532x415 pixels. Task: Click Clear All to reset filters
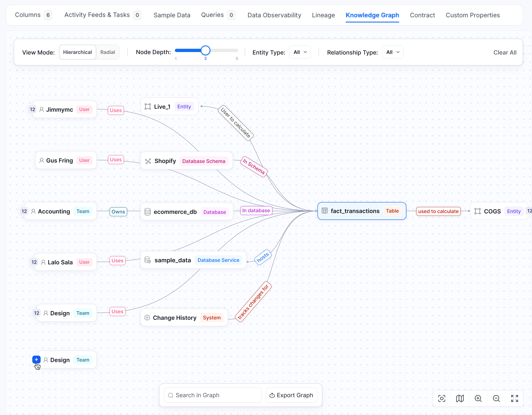[x=505, y=52]
